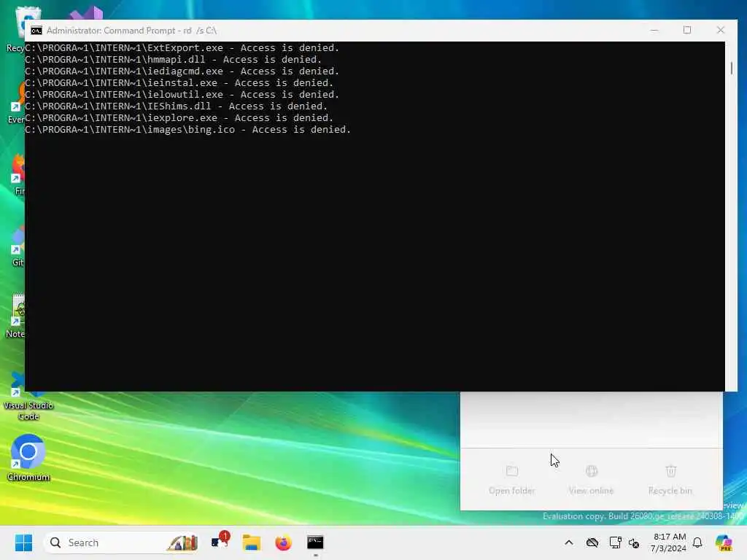Viewport: 747px width, 560px height.
Task: Click the ExtExport.exe access denied line
Action: pyautogui.click(x=182, y=47)
